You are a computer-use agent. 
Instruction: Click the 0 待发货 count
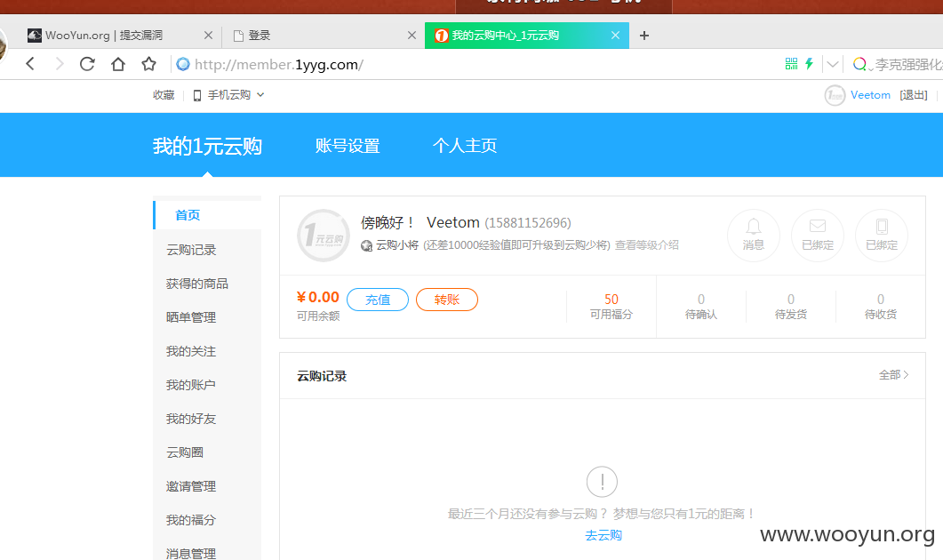click(791, 300)
